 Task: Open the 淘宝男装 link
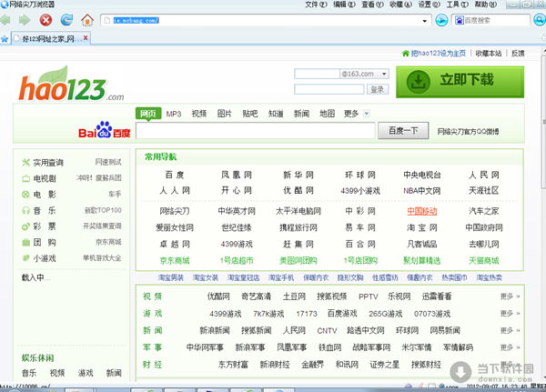click(x=171, y=277)
